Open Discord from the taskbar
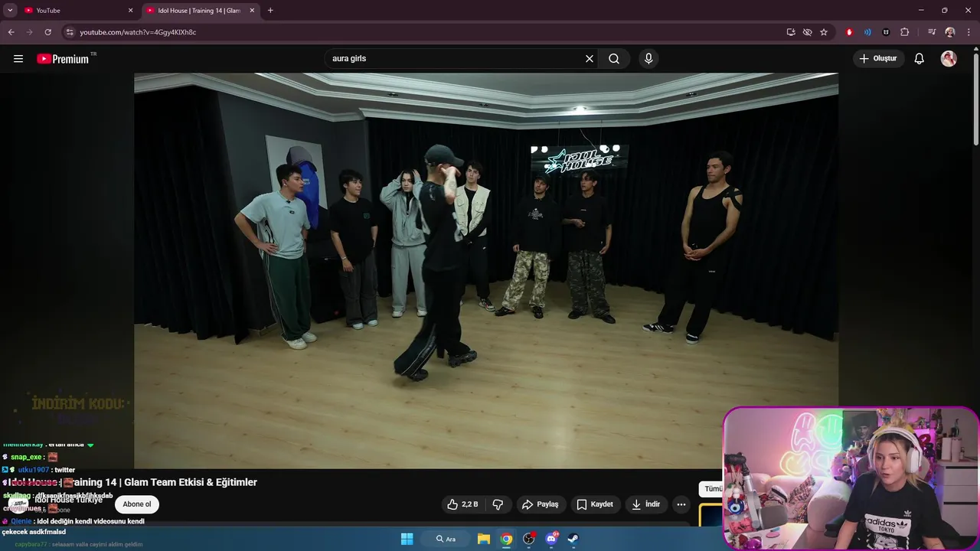980x551 pixels. pos(551,539)
